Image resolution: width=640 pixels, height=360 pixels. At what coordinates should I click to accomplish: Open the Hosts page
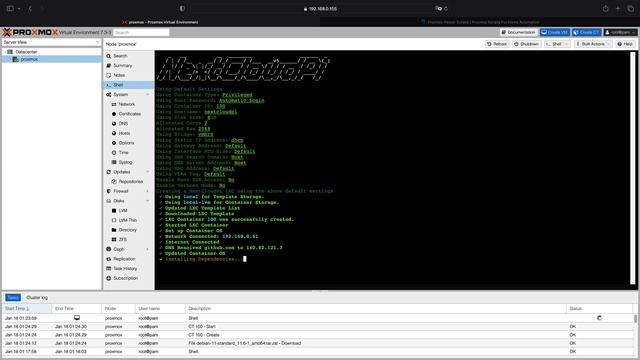[x=124, y=133]
